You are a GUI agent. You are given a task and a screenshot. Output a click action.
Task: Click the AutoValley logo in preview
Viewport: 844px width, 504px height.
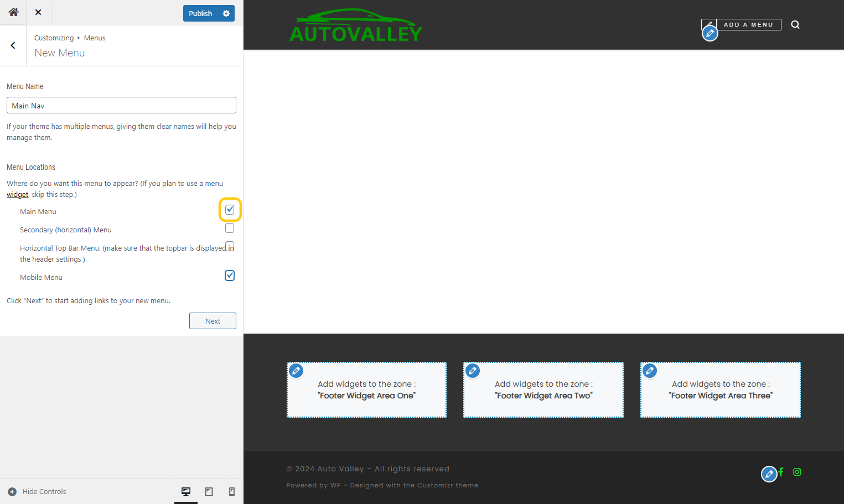356,25
